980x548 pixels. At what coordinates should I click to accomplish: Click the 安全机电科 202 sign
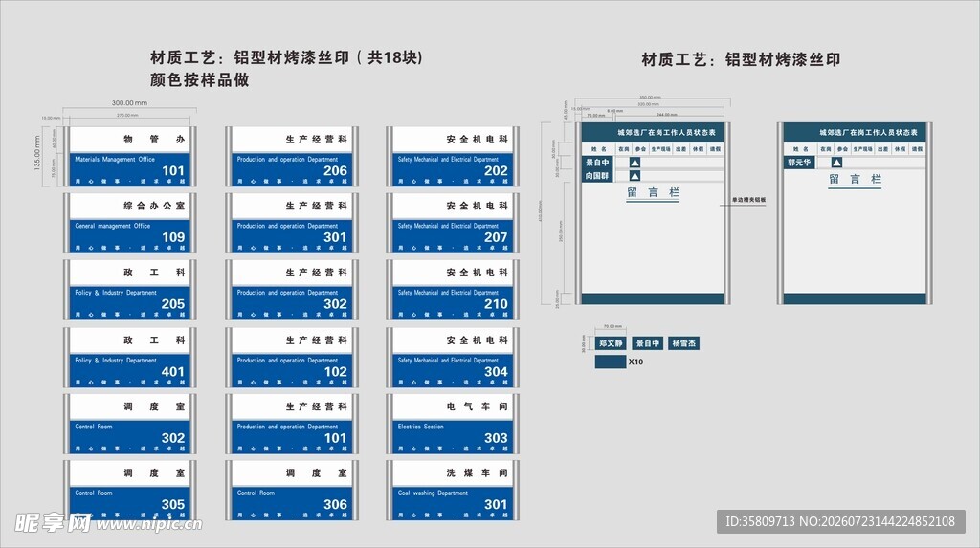[x=453, y=156]
